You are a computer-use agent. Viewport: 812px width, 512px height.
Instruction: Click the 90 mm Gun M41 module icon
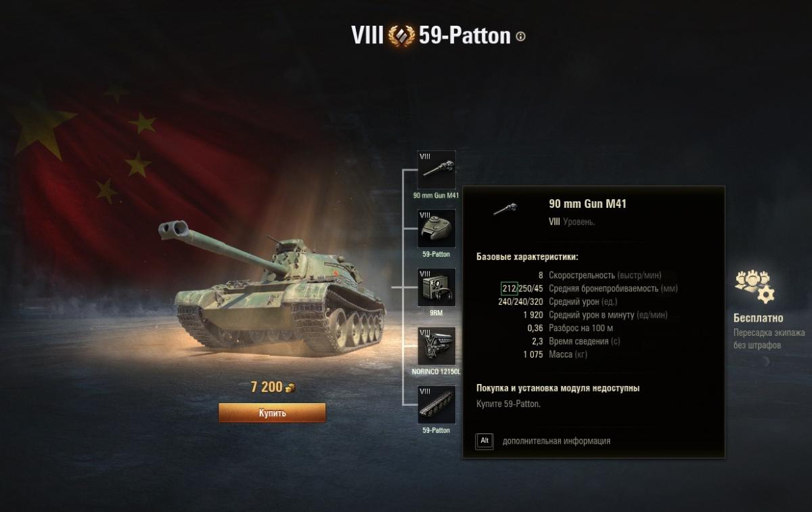436,170
